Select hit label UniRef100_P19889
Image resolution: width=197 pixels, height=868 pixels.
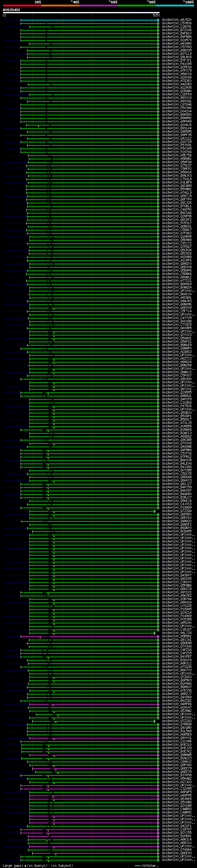[177, 508]
